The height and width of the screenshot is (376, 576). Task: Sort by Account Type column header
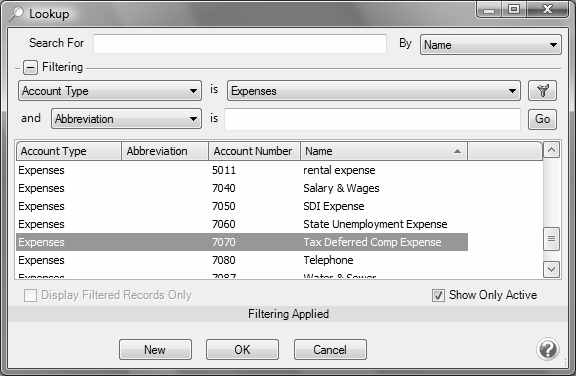pos(69,151)
